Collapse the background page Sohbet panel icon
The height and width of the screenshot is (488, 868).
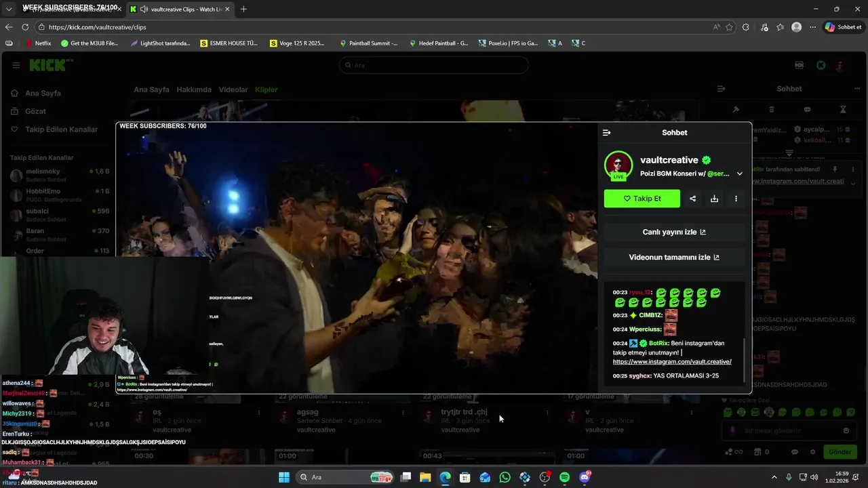tap(721, 89)
